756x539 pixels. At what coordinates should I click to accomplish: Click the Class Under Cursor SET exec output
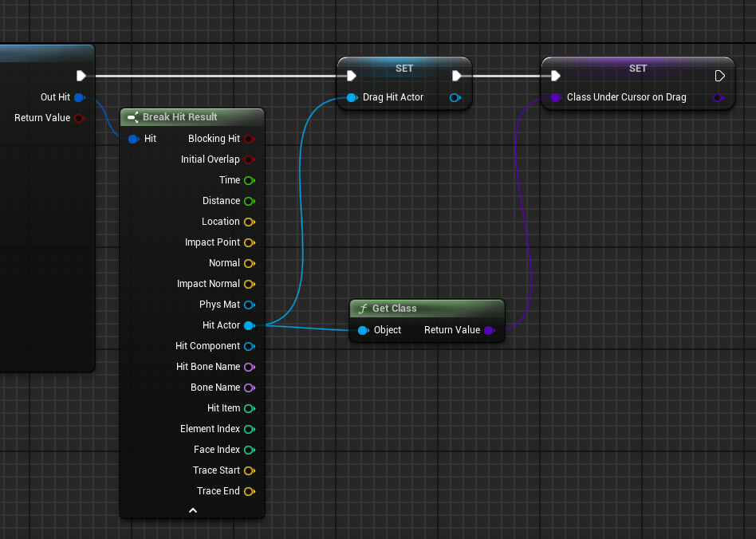tap(720, 76)
